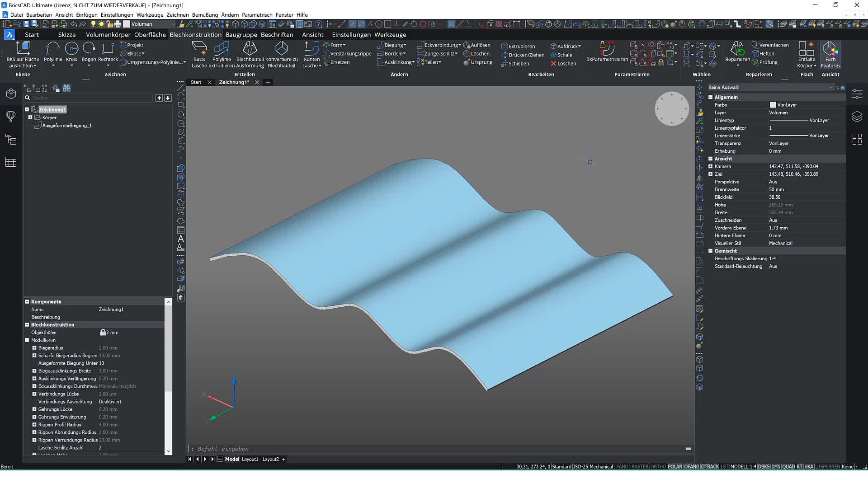Click the Extrudieren tool
The height and width of the screenshot is (488, 868).
[518, 46]
